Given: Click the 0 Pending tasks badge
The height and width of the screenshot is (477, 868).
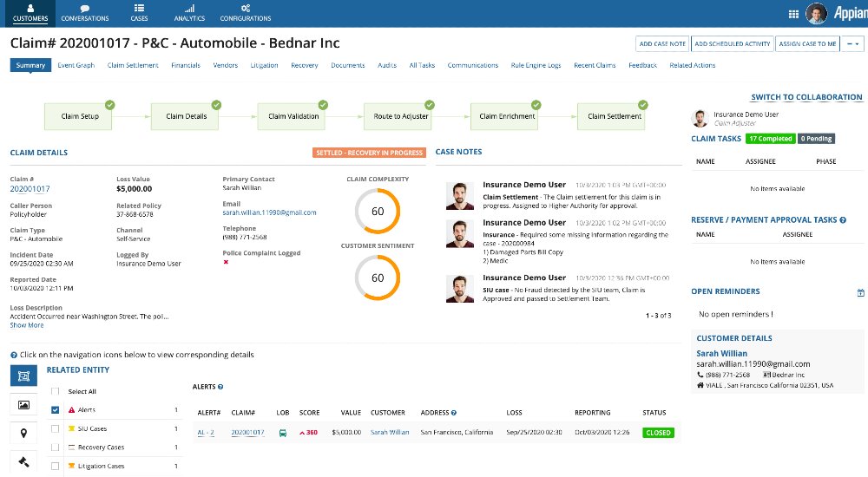Looking at the screenshot, I should click(816, 139).
